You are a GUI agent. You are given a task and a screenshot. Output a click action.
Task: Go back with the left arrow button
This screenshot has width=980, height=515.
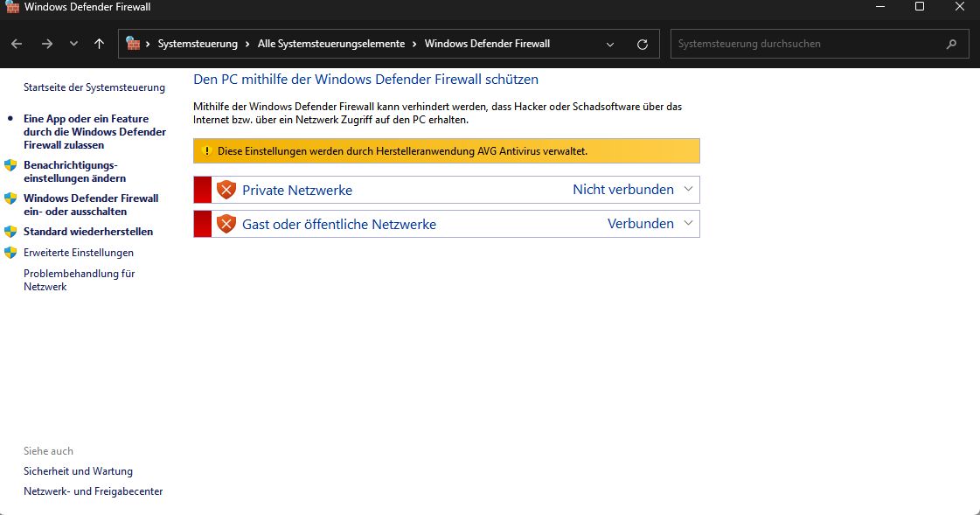(x=17, y=44)
